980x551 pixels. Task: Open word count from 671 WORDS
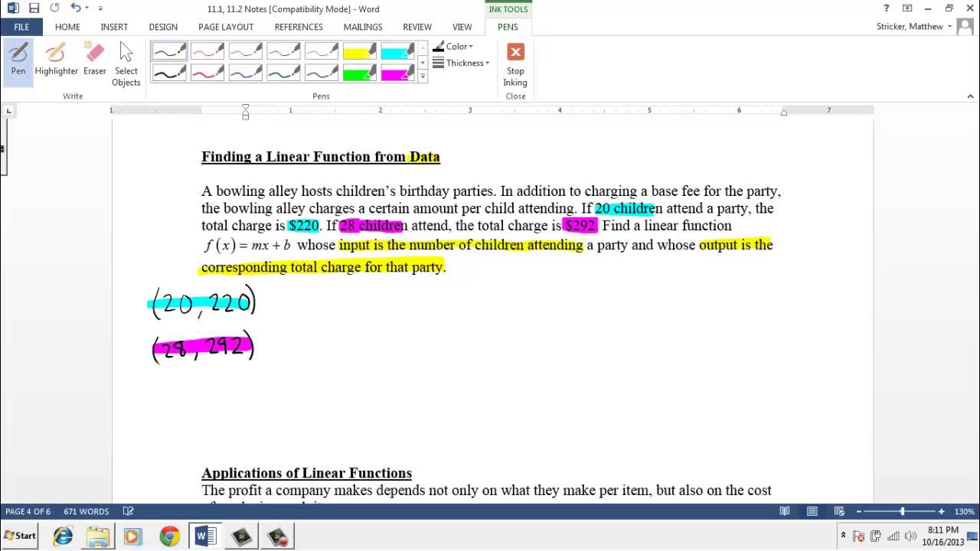click(x=86, y=511)
